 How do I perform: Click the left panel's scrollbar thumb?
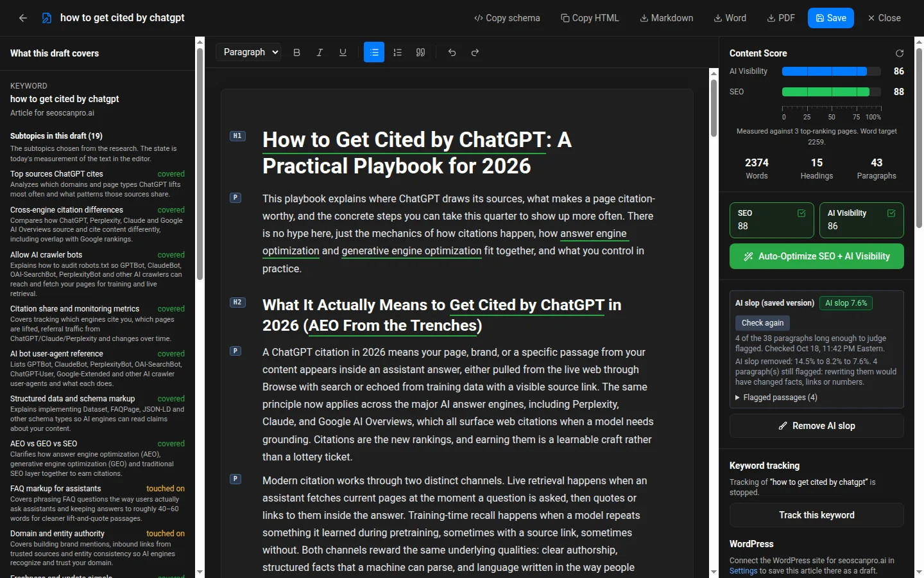[x=200, y=164]
